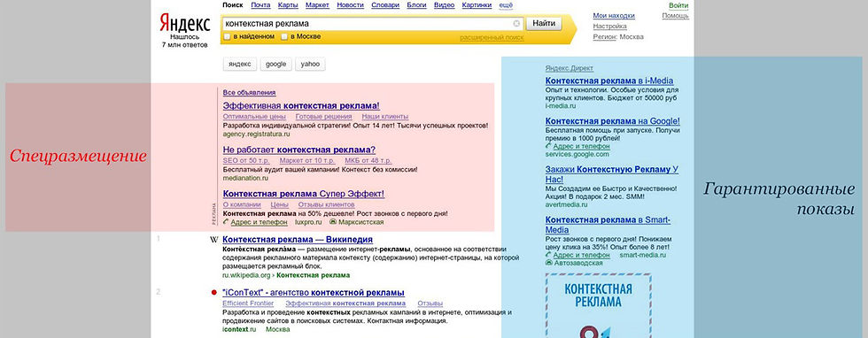Open 'Контекстная реклама в i-Media' ad
This screenshot has height=338, width=868.
609,81
